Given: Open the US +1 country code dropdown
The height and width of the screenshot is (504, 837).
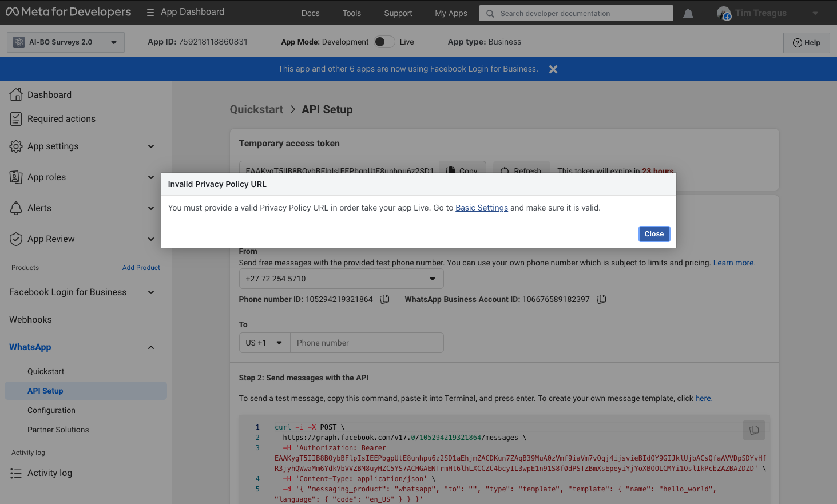Looking at the screenshot, I should point(264,343).
